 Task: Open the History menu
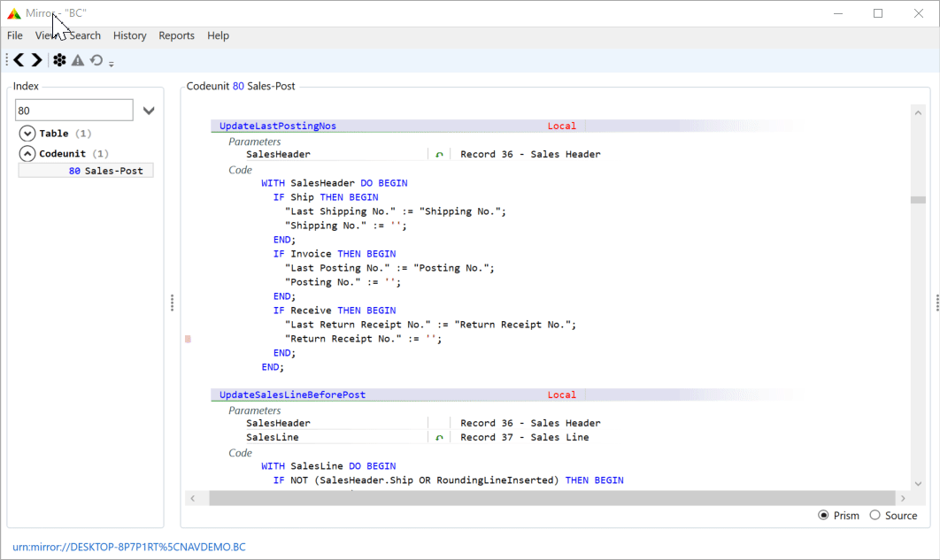point(129,35)
